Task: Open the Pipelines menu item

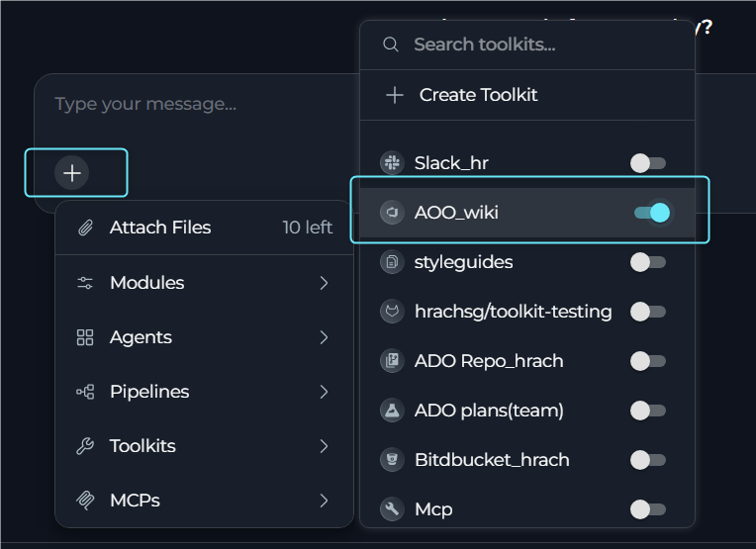Action: pyautogui.click(x=205, y=392)
